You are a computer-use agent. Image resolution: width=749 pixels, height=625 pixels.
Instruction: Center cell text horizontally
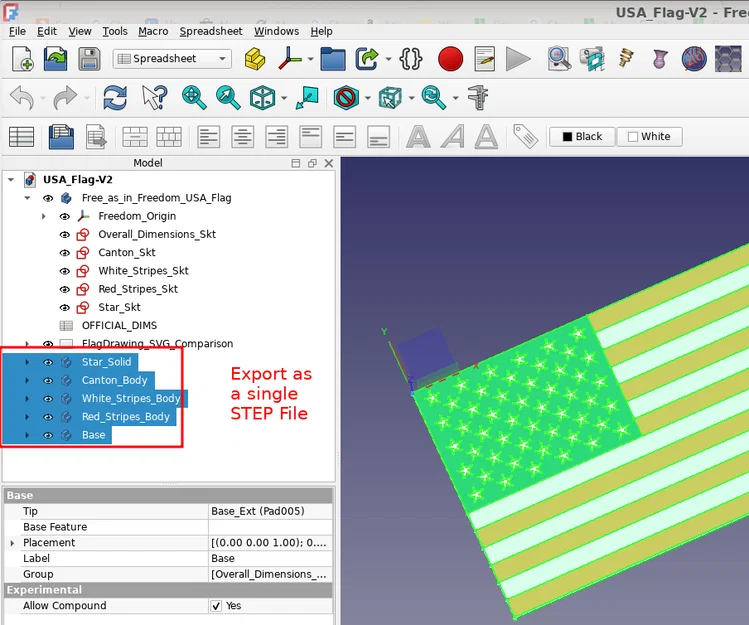(242, 137)
